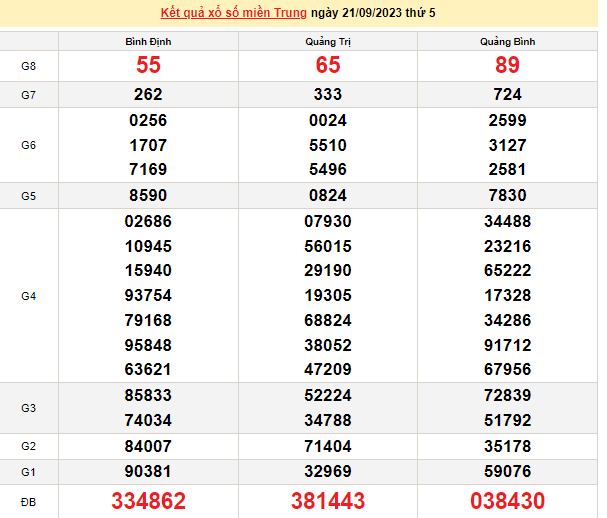
Task: Click the G4 row label
Action: pyautogui.click(x=29, y=296)
